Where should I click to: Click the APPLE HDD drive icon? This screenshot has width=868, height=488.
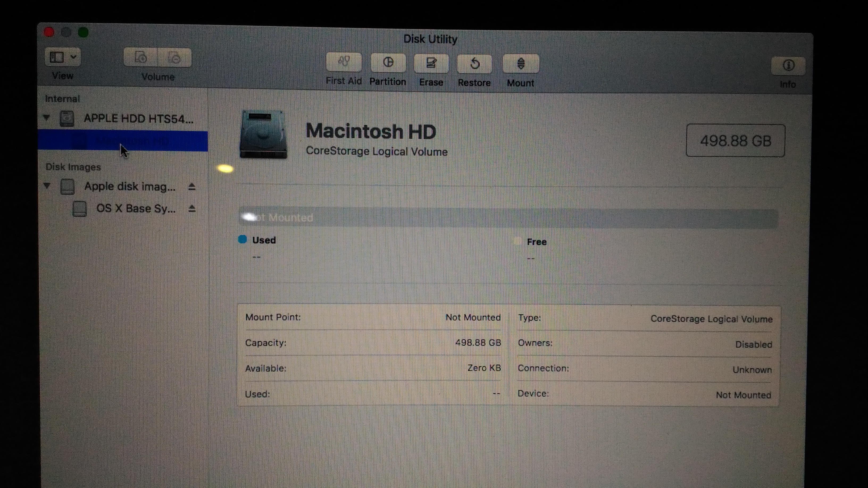[67, 119]
